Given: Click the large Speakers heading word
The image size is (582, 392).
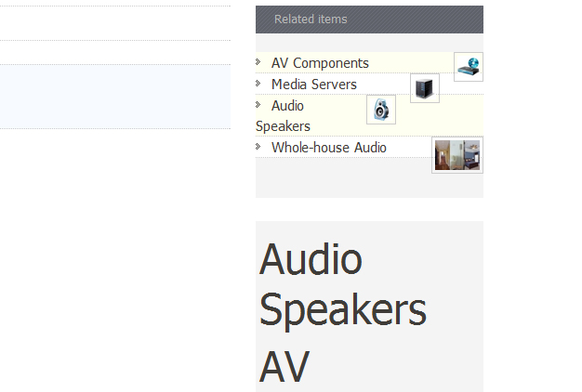Looking at the screenshot, I should coord(343,309).
